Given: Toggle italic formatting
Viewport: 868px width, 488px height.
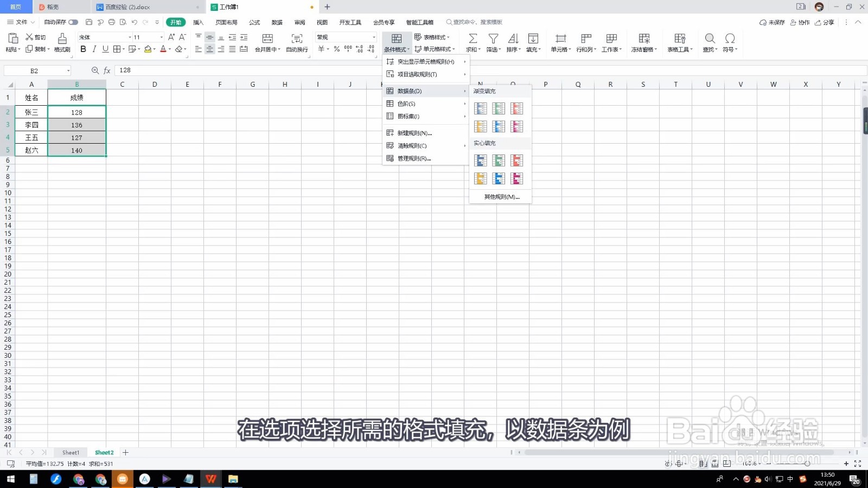Looking at the screenshot, I should (x=94, y=49).
